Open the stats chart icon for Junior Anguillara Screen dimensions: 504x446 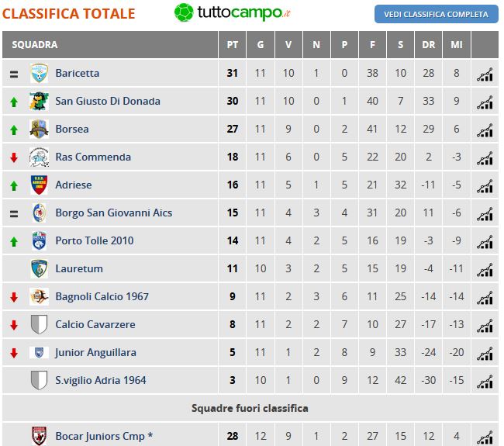485,354
